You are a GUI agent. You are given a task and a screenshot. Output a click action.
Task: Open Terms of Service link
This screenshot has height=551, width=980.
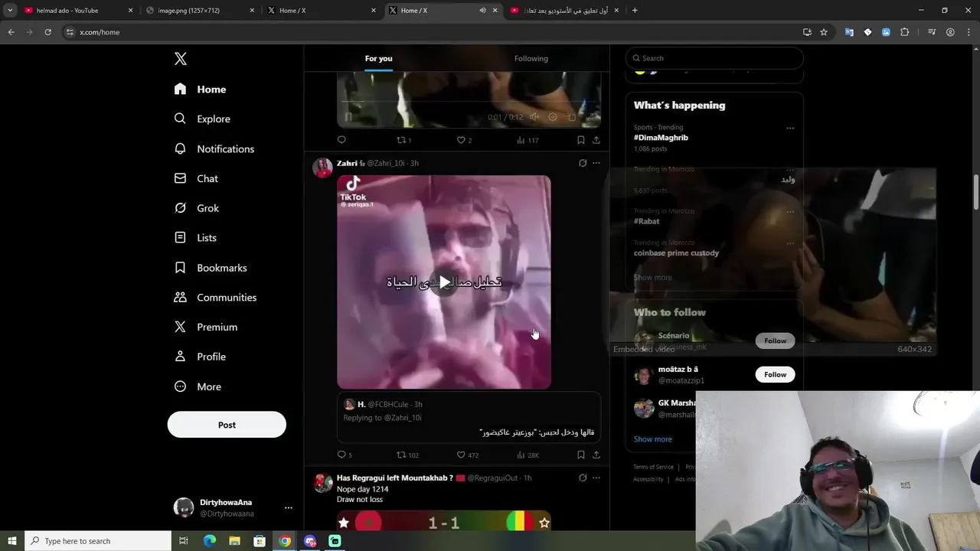click(653, 467)
